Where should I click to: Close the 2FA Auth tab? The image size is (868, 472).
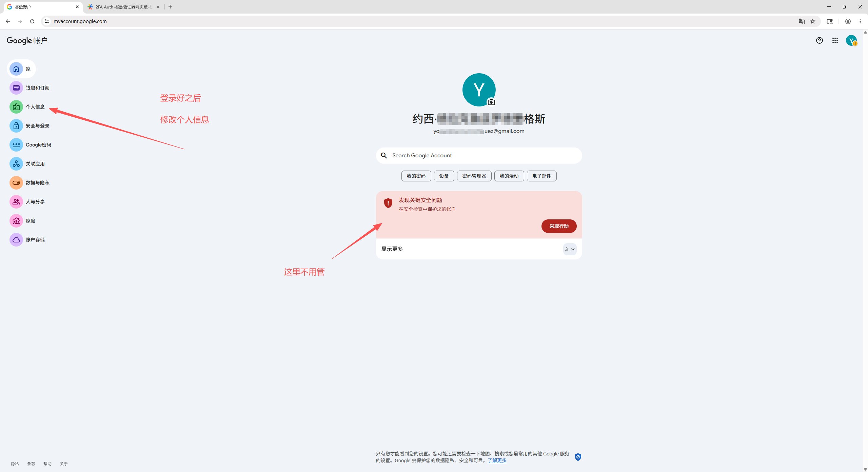point(158,7)
